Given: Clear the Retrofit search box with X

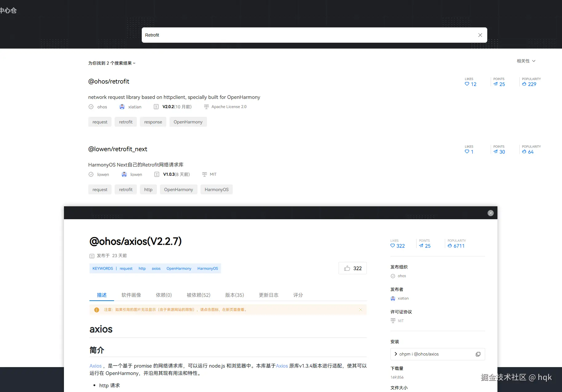Looking at the screenshot, I should click(480, 35).
